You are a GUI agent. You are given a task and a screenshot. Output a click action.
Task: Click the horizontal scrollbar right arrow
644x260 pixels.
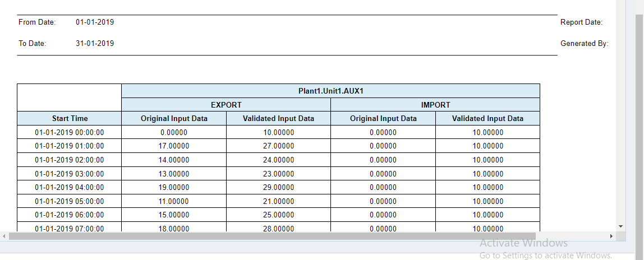611,236
